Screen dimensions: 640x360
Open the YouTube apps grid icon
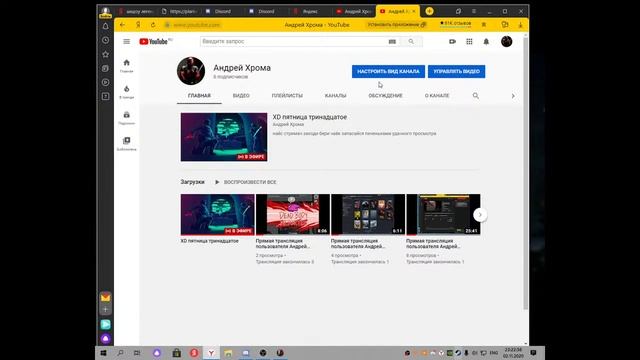tap(469, 41)
